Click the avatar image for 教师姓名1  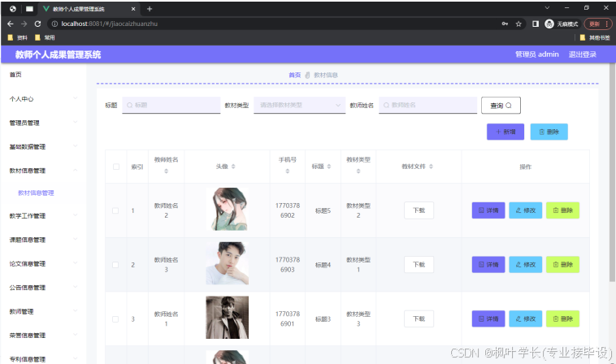point(227,317)
